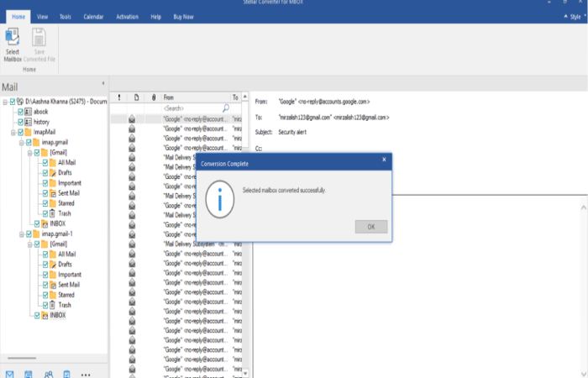
Task: Toggle the Starred checkbox under imap.gmail-1
Action: [x=45, y=295]
